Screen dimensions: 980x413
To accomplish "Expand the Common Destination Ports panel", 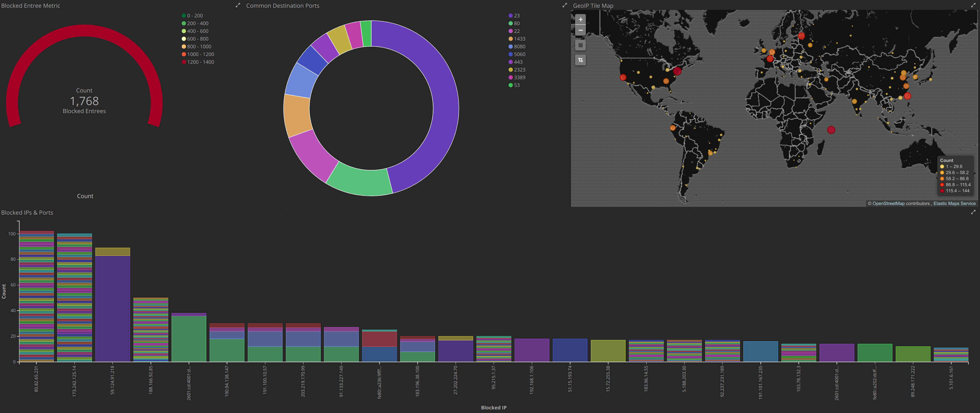I will coord(565,5).
